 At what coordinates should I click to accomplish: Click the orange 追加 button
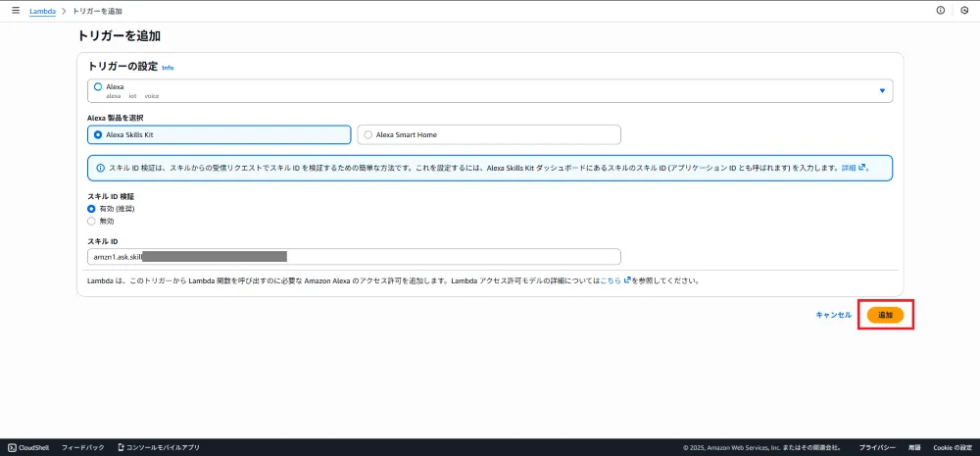pos(885,315)
